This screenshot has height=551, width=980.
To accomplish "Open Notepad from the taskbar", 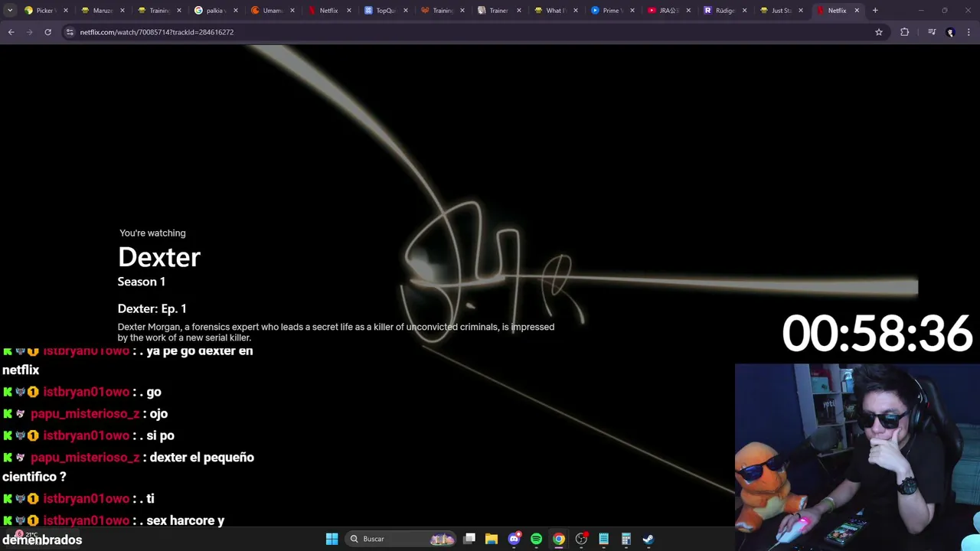I will (x=603, y=539).
